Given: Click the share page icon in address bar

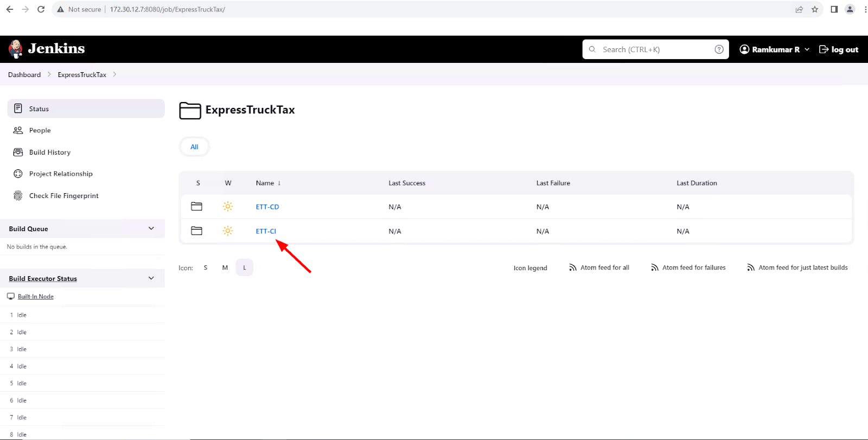Looking at the screenshot, I should pos(799,9).
